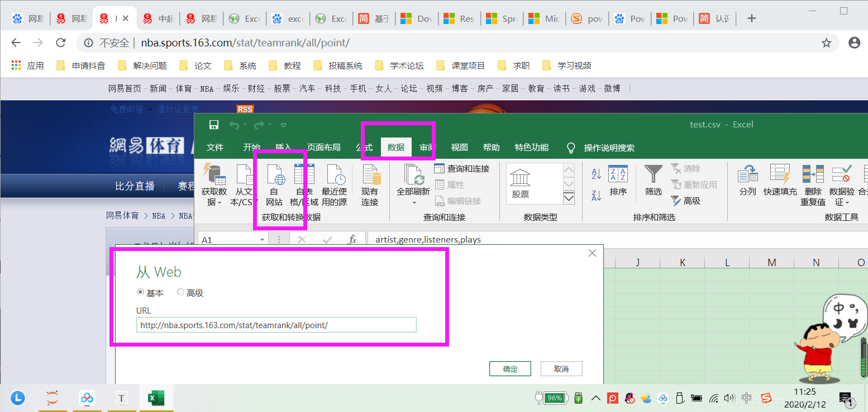Click the Insert Function fx icon
The width and height of the screenshot is (868, 412).
(x=352, y=240)
